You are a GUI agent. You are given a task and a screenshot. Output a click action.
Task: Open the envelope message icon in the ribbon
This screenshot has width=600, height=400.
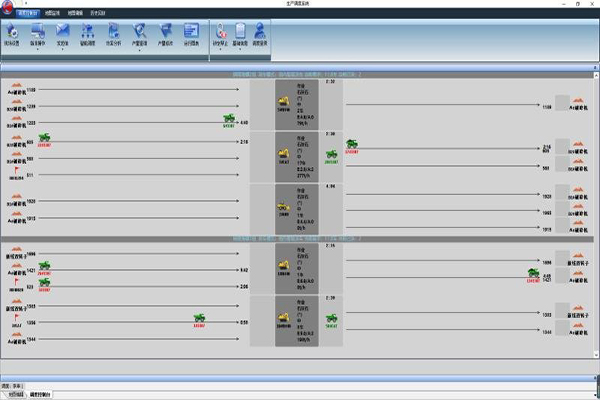[62, 31]
